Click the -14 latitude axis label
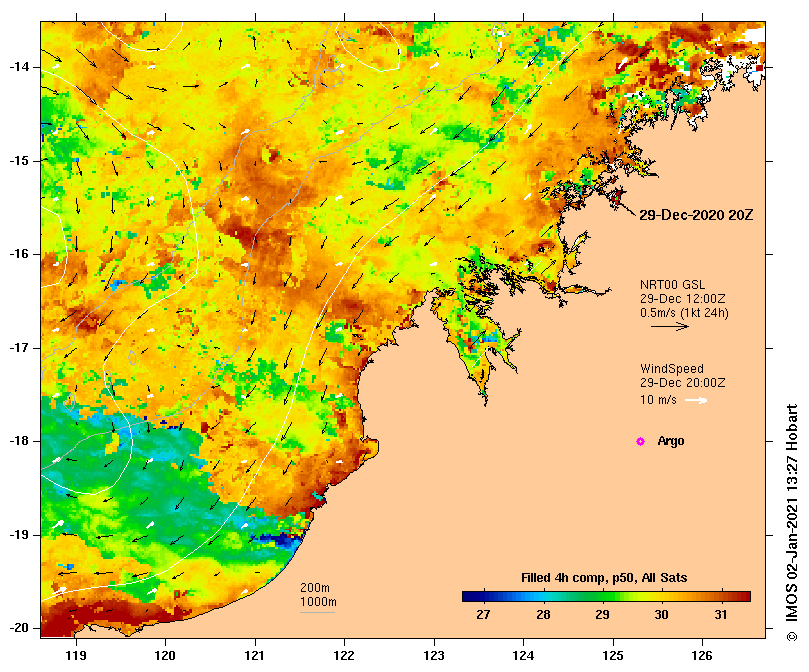809x672 pixels. 19,67
